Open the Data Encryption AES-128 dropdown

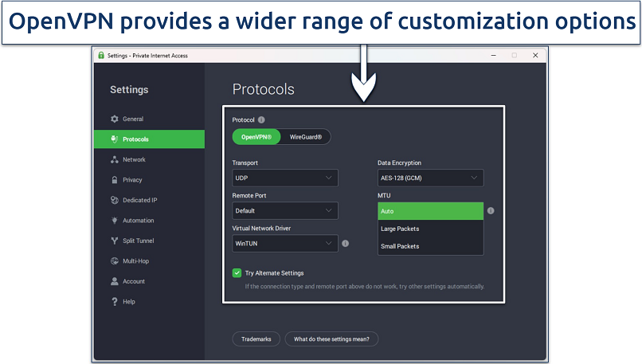[430, 178]
